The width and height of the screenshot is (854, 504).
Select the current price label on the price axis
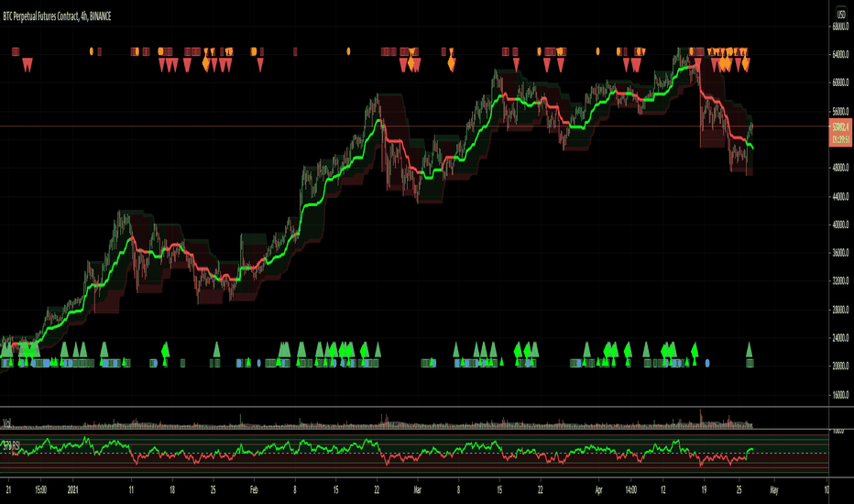[x=840, y=127]
